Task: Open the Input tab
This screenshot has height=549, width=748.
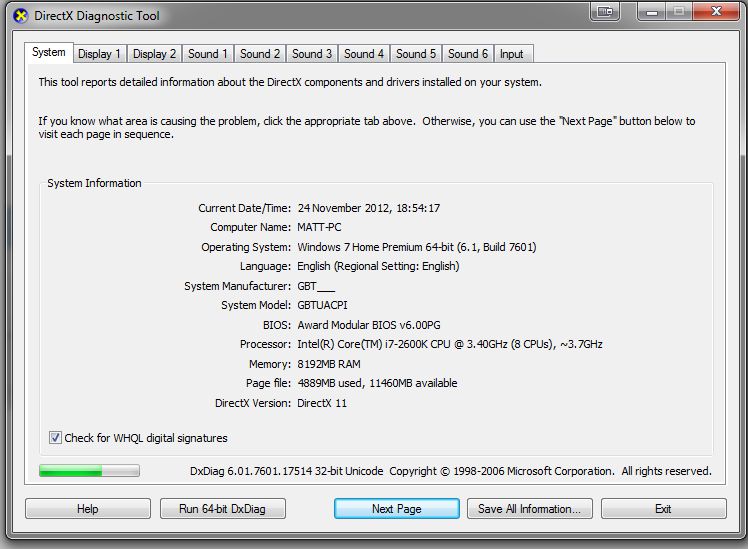Action: click(511, 54)
